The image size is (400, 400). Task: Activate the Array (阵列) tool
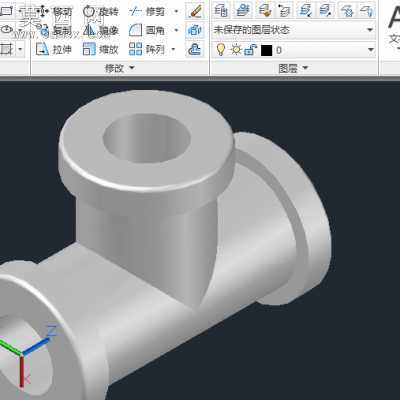click(147, 49)
